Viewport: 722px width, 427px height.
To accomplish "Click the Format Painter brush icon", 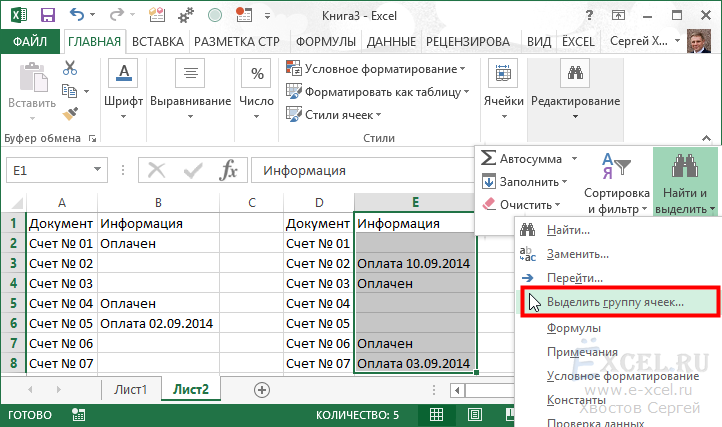I will (70, 113).
